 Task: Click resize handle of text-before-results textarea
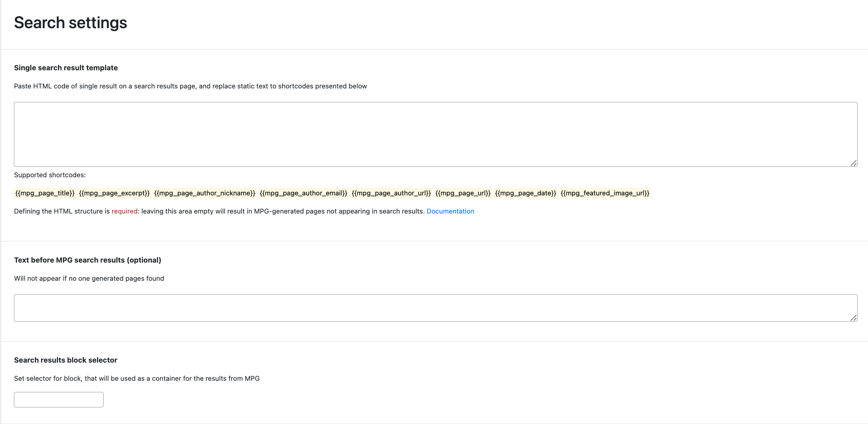click(853, 318)
